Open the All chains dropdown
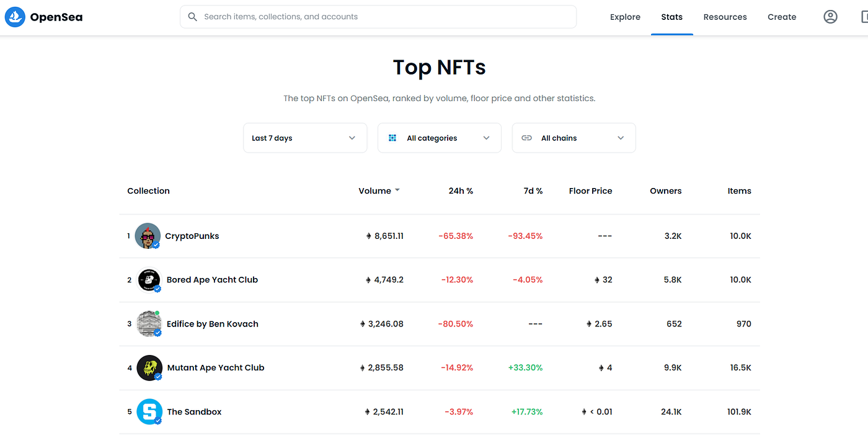 [x=574, y=138]
